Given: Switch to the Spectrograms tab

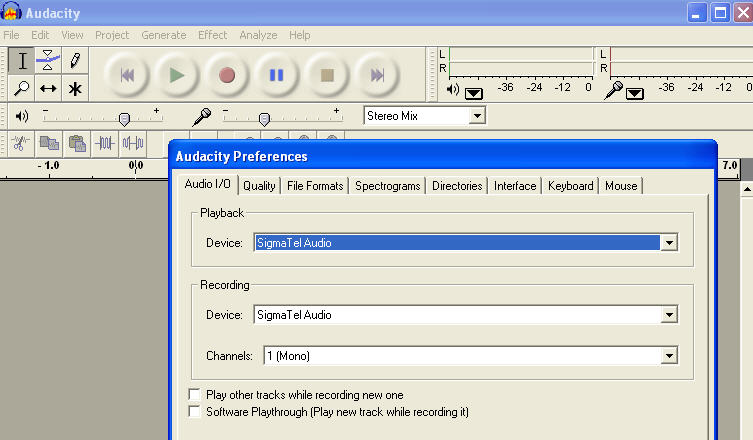Looking at the screenshot, I should 388,186.
